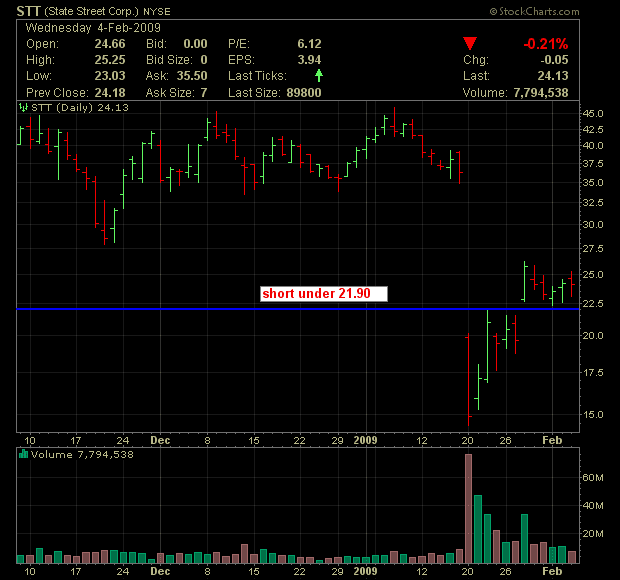
Task: Click the 'Bid Size:' label
Action: click(169, 60)
